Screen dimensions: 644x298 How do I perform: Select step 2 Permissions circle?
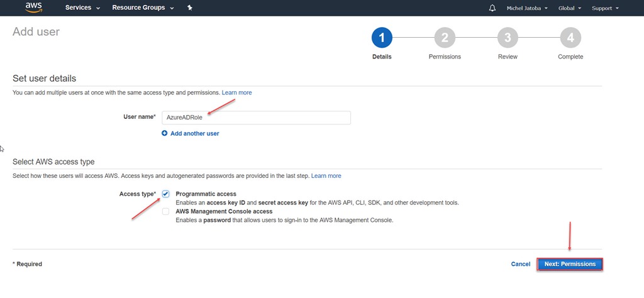click(445, 38)
